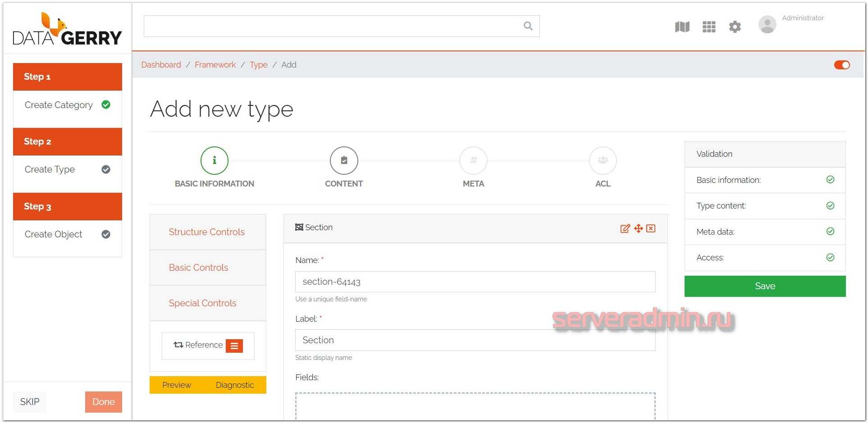868x423 pixels.
Task: Click the Step 1 header
Action: click(68, 77)
